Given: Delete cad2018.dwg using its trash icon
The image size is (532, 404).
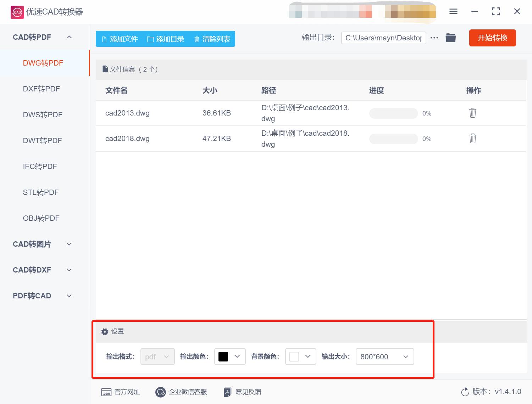Looking at the screenshot, I should coord(472,138).
